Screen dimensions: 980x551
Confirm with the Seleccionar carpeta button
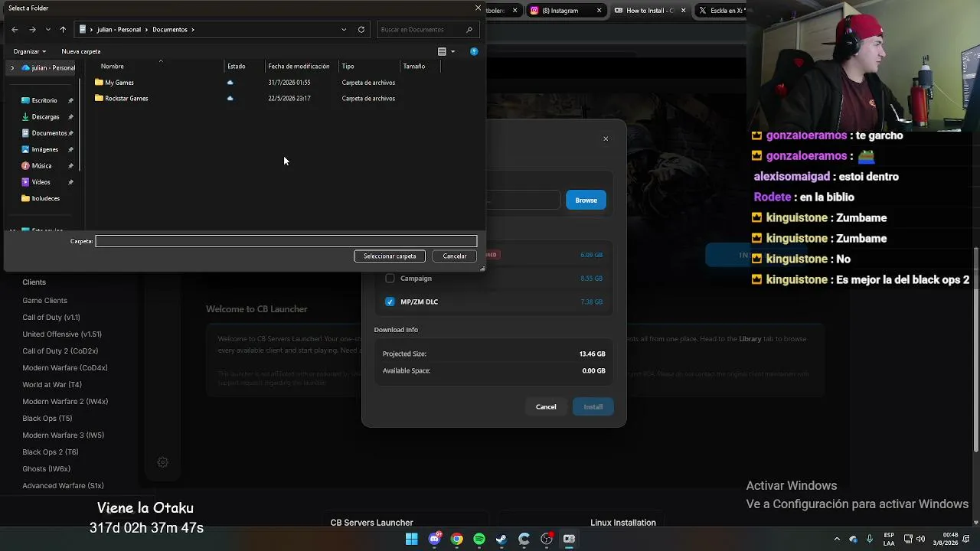click(x=390, y=256)
